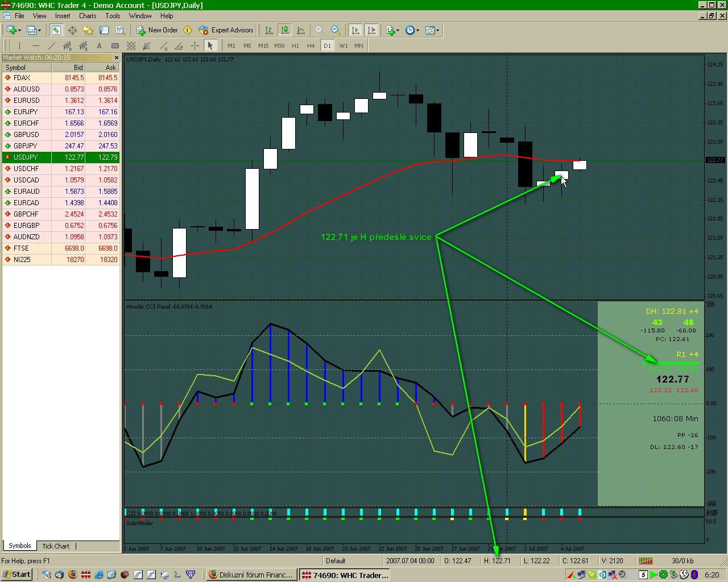Open the Tools menu
This screenshot has height=582, width=728.
click(x=113, y=16)
